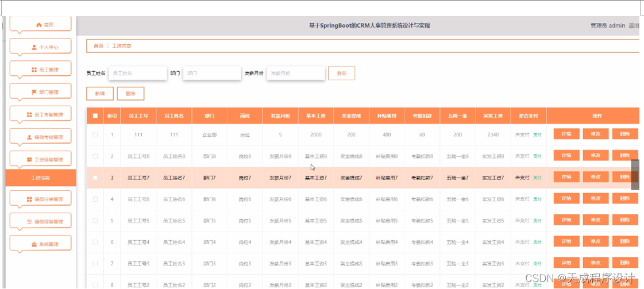Screen dimensions: 644x289
Task: Click the 2000 基本工资 cell in row 1
Action: (x=315, y=134)
